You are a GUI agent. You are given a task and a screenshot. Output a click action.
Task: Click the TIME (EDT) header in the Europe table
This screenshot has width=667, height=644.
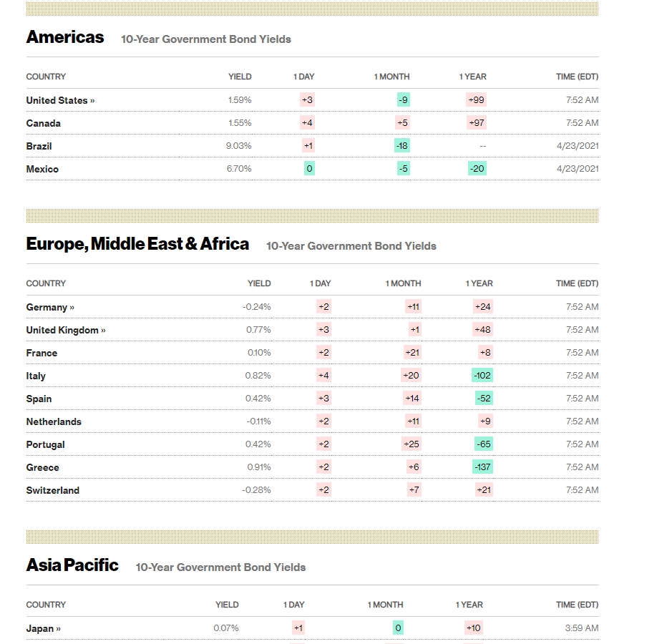(577, 283)
